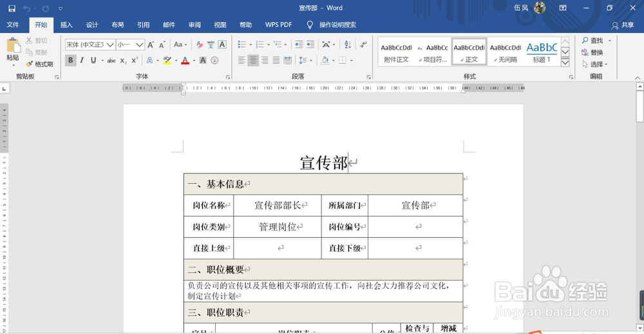Viewport: 644px width, 334px height.
Task: Switch to the Review (审阅) tab
Action: point(194,25)
